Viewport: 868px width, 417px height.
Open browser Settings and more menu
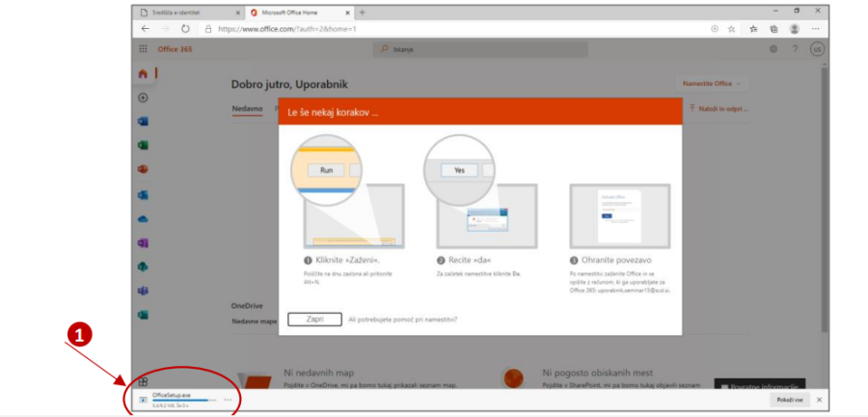click(x=816, y=29)
